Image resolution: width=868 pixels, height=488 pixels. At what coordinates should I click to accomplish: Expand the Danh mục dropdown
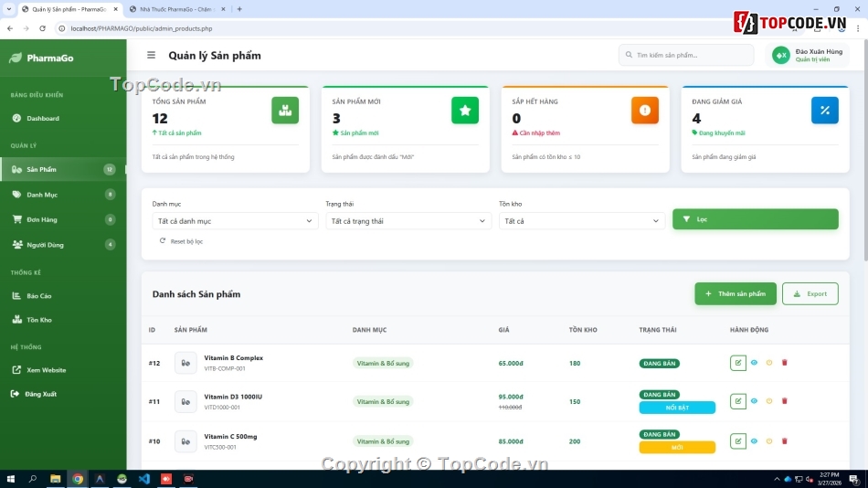tap(235, 221)
